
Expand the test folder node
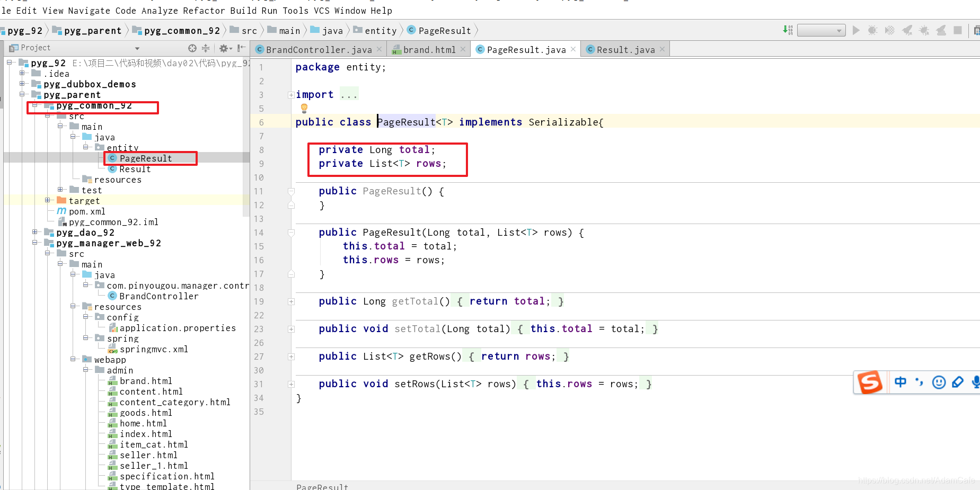60,189
